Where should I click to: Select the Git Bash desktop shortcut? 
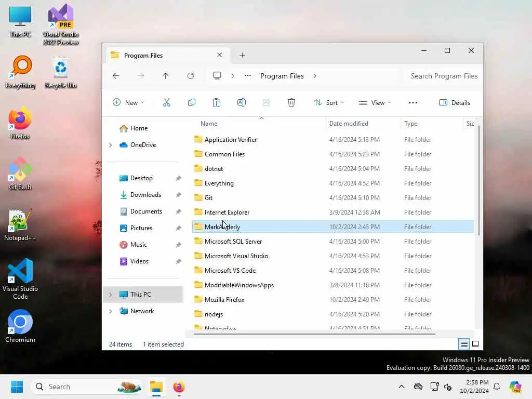pyautogui.click(x=20, y=174)
